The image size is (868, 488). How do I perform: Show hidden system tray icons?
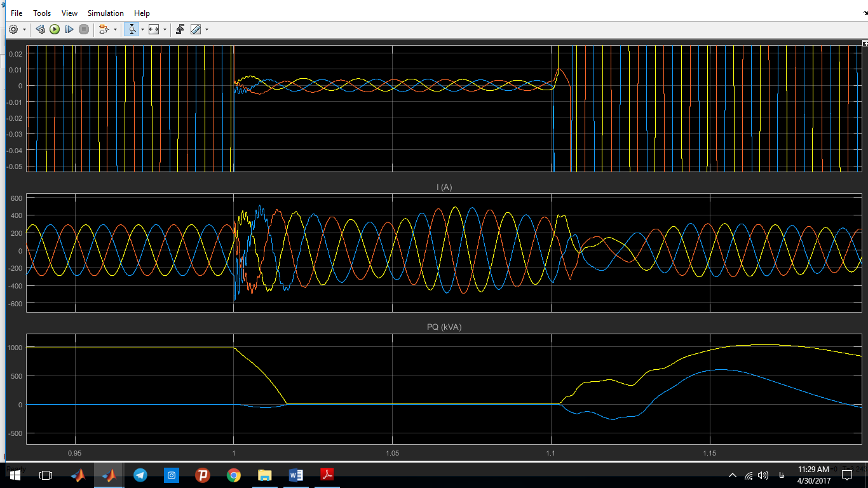[733, 475]
